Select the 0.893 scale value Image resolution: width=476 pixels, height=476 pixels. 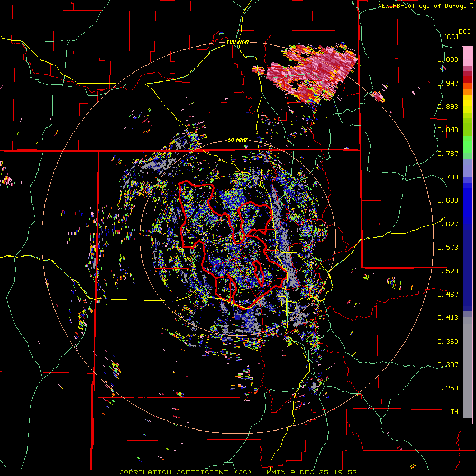point(448,106)
